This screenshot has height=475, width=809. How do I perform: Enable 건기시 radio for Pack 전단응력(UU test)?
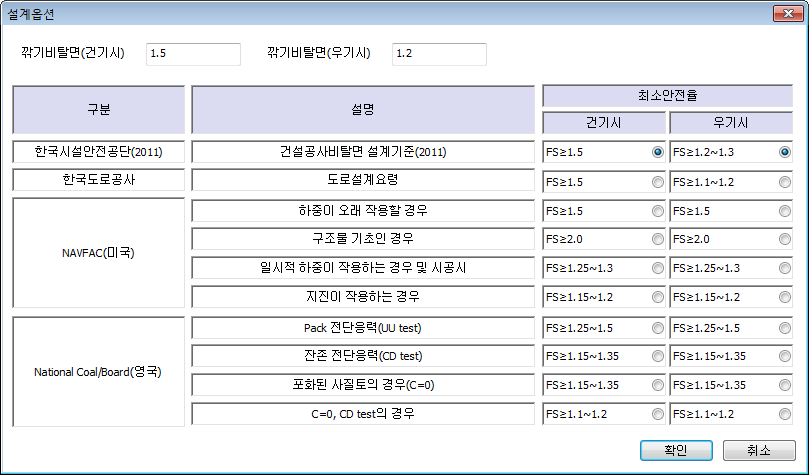(657, 328)
